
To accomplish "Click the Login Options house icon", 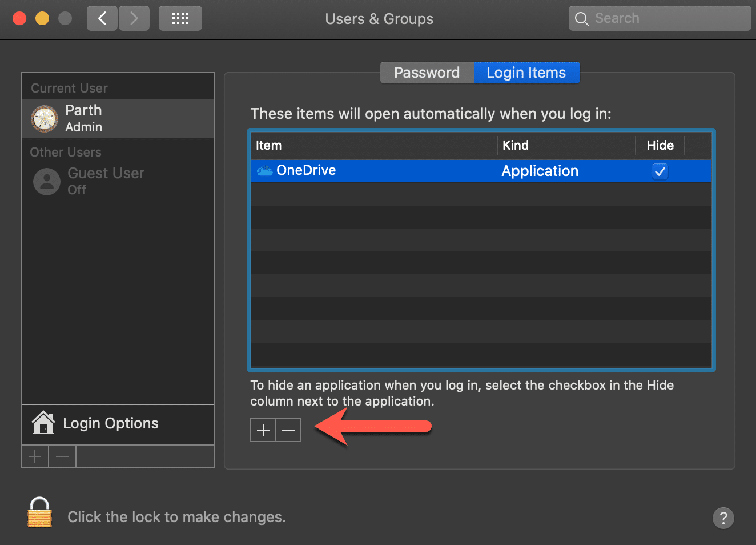I will (x=43, y=423).
